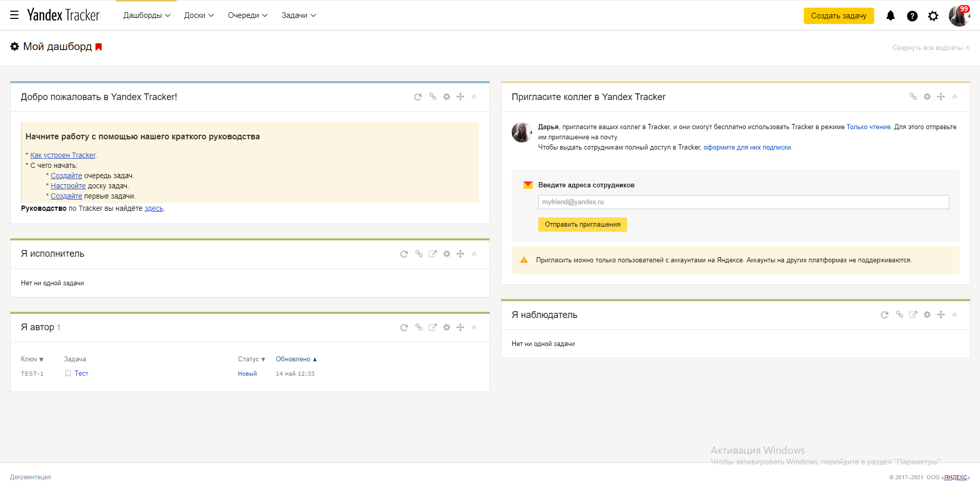980x492 pixels.
Task: Toggle red bookmark beside Мой дашборд title
Action: pos(99,47)
